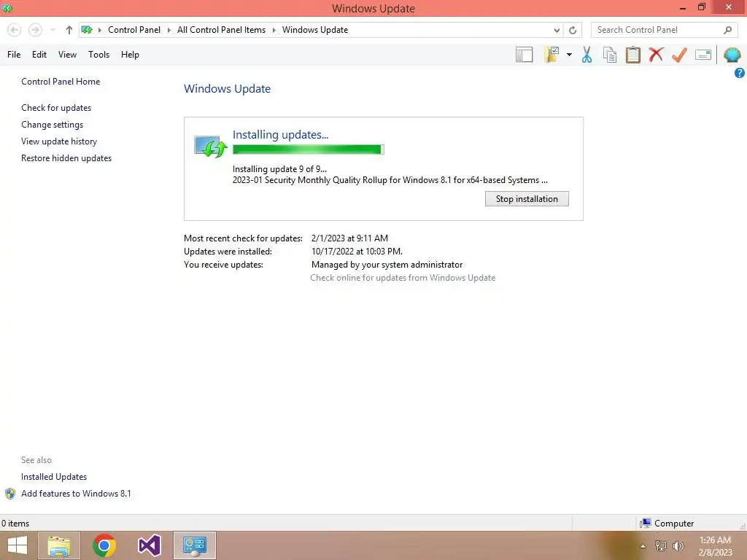Navigate to All Control Panel Items breadcrumb
This screenshot has width=747, height=560.
click(221, 30)
